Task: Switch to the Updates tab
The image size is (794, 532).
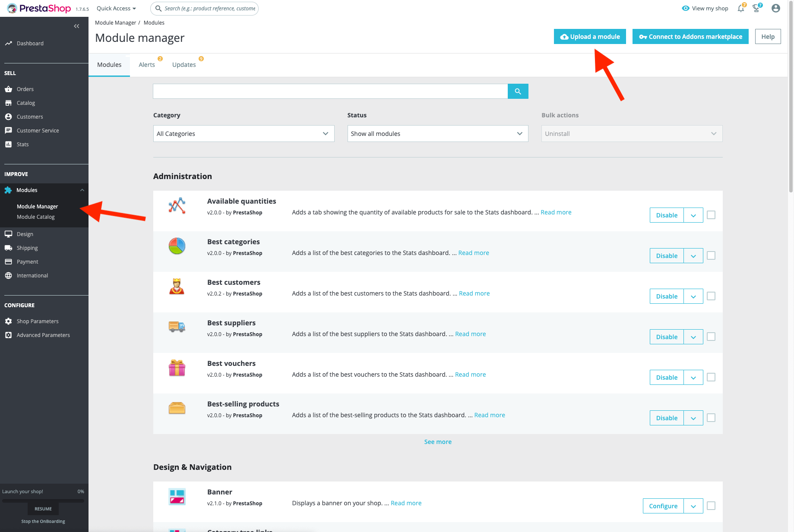Action: [184, 65]
